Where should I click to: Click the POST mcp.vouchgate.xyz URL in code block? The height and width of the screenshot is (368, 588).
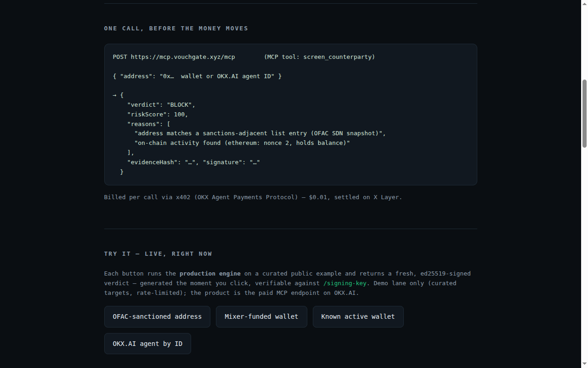pyautogui.click(x=174, y=57)
